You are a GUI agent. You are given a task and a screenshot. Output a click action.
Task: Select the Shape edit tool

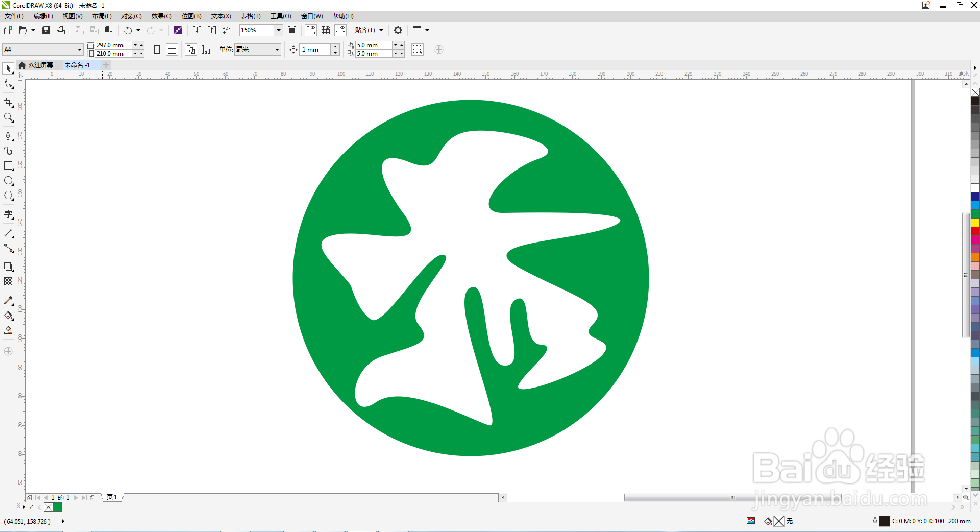click(8, 84)
